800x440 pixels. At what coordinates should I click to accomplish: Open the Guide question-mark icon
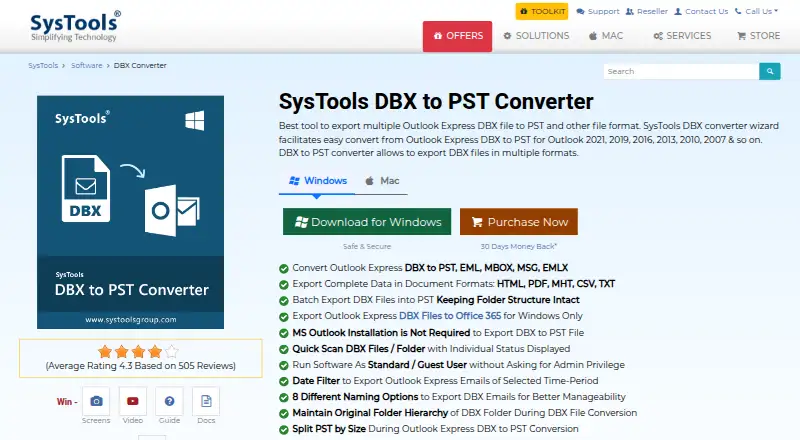[x=169, y=401]
